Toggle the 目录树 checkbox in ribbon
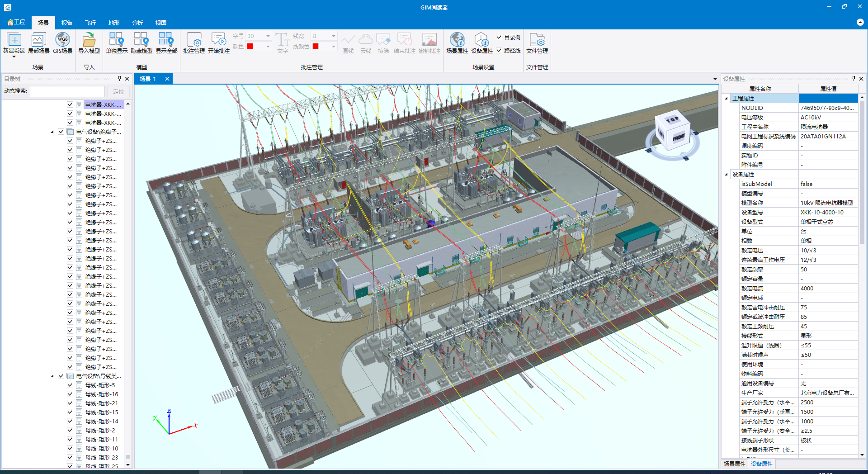The height and width of the screenshot is (474, 868). (499, 37)
